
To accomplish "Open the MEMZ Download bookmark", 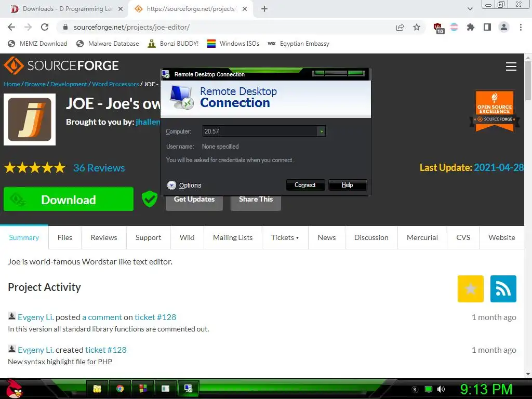I will pos(37,44).
